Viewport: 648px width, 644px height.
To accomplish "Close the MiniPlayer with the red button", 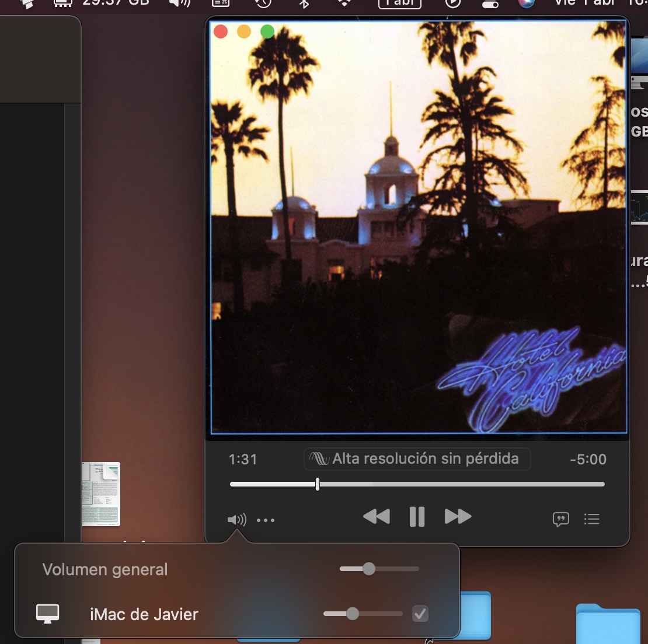I will 221,32.
